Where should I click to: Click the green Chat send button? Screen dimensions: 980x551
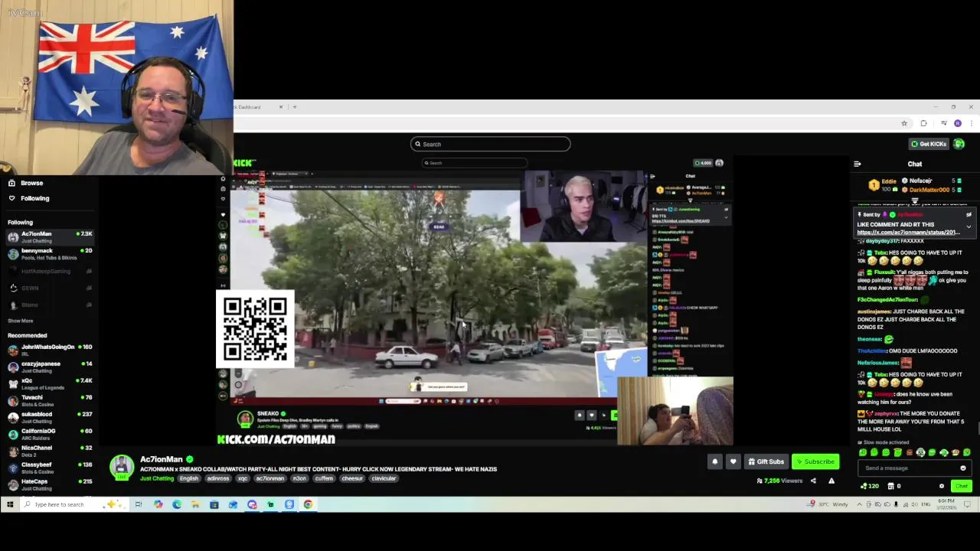(961, 486)
